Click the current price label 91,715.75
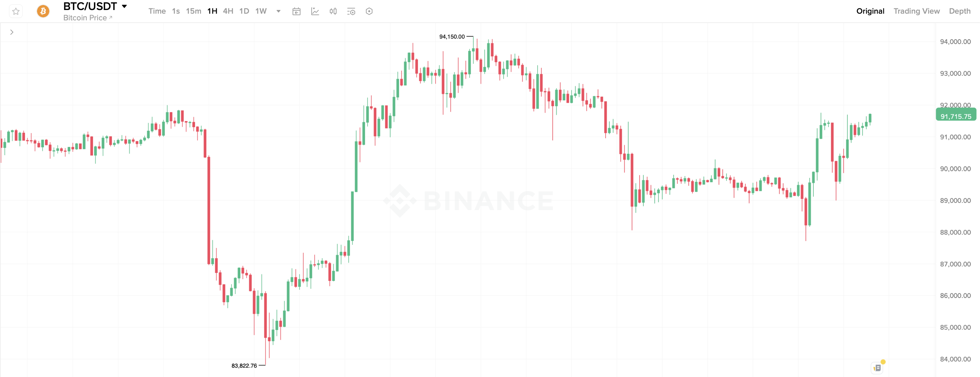The height and width of the screenshot is (377, 980). [955, 116]
